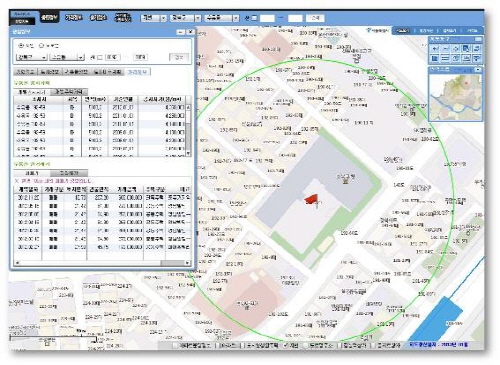Open the 강북구 district dropdown in search panel

pyautogui.click(x=32, y=57)
